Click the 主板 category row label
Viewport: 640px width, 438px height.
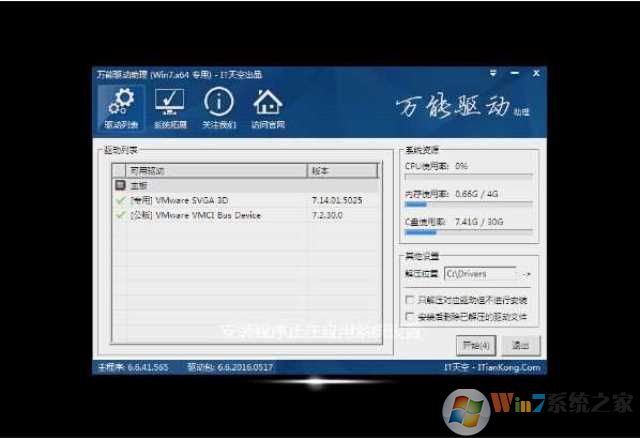point(138,186)
